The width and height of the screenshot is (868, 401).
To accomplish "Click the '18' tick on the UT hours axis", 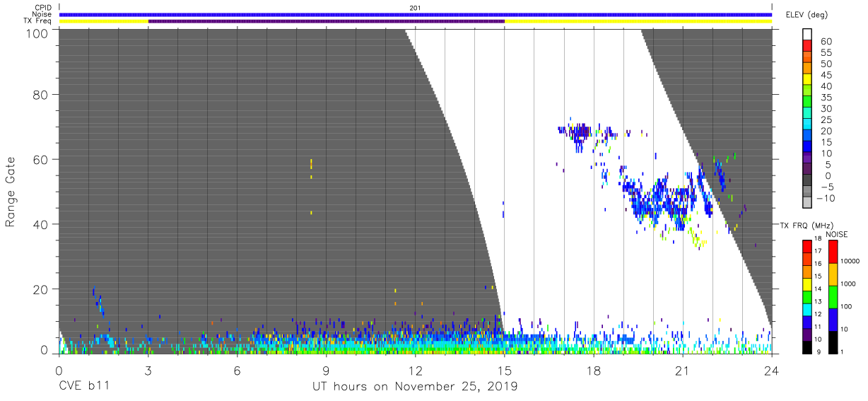I will [594, 371].
